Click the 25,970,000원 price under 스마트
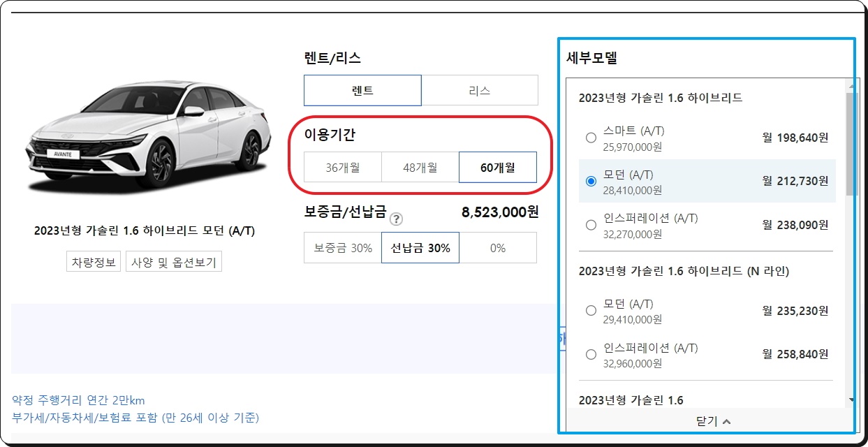Image resolution: width=868 pixels, height=447 pixels. pyautogui.click(x=633, y=147)
